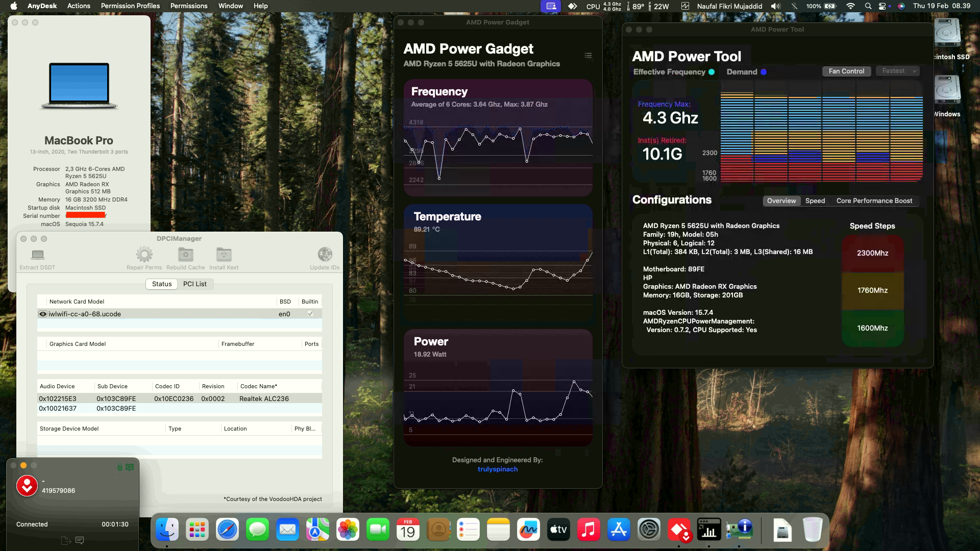Open the Apple menu
This screenshot has width=980, height=551.
(14, 6)
